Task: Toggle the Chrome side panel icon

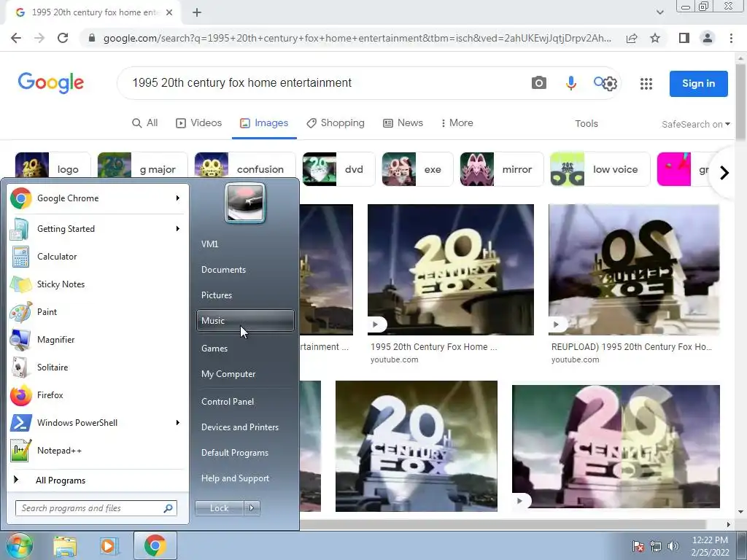Action: click(684, 38)
